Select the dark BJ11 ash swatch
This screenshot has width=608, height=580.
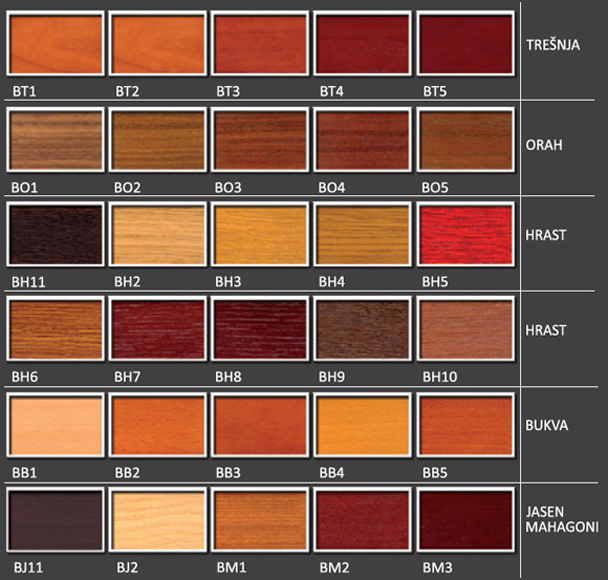coord(56,523)
